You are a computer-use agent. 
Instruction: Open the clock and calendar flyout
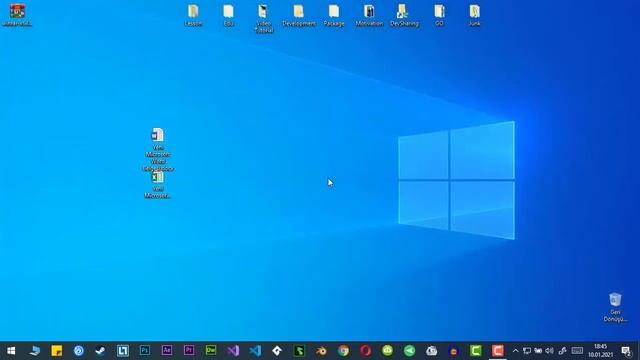pyautogui.click(x=600, y=351)
